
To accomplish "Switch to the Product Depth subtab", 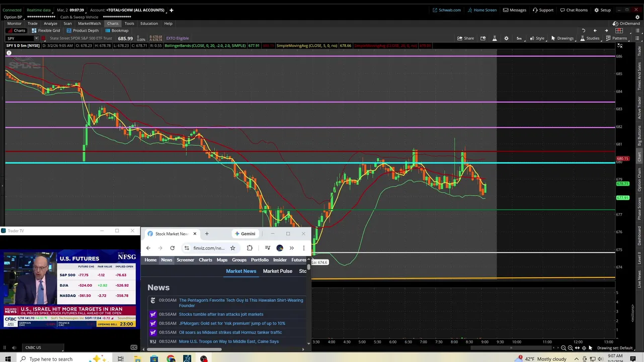I will (x=82, y=31).
